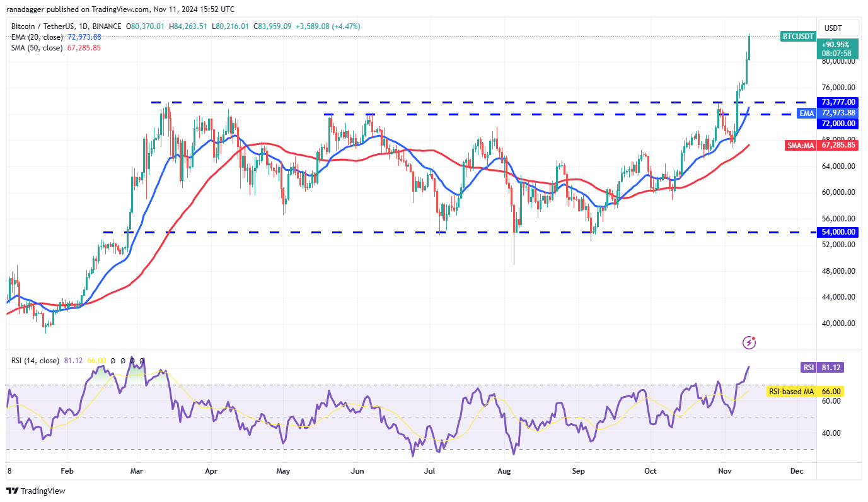Click the May label on time axis

click(283, 471)
